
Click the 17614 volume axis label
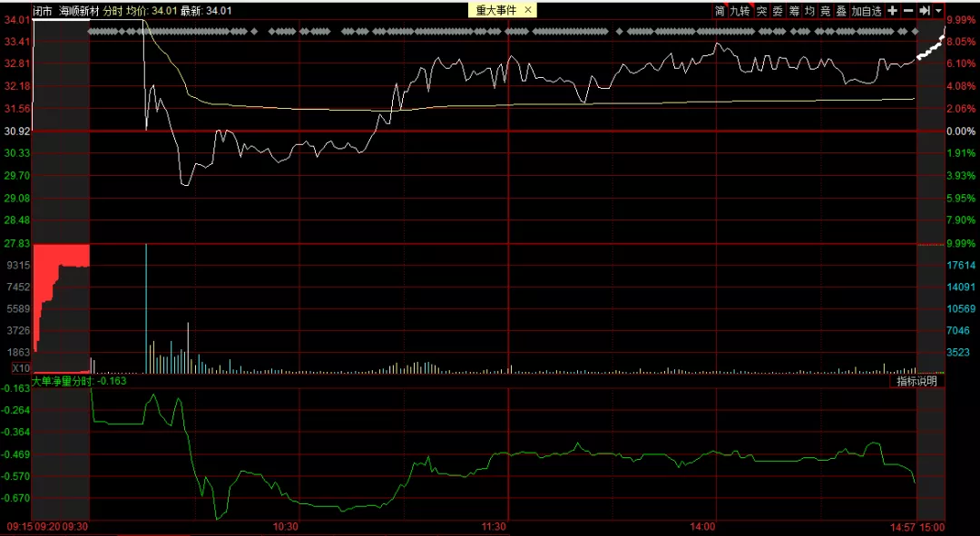tap(961, 266)
